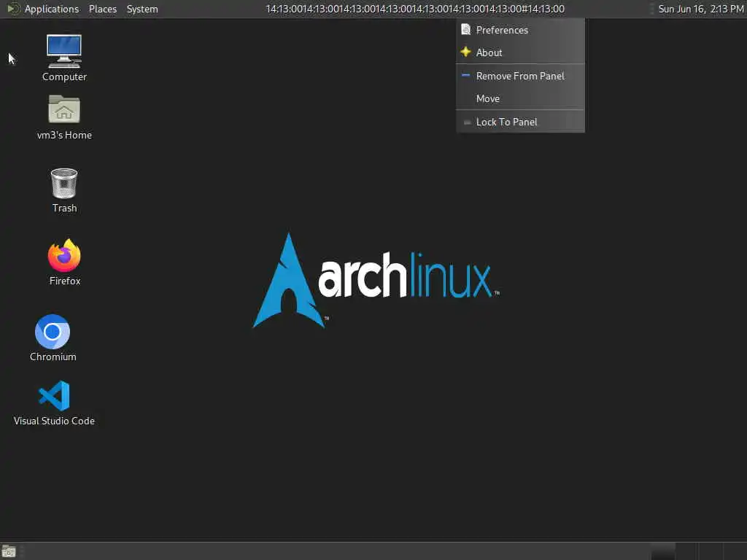The image size is (747, 560).
Task: Click the repeating 14:13:00 panel applet text
Action: (x=415, y=9)
